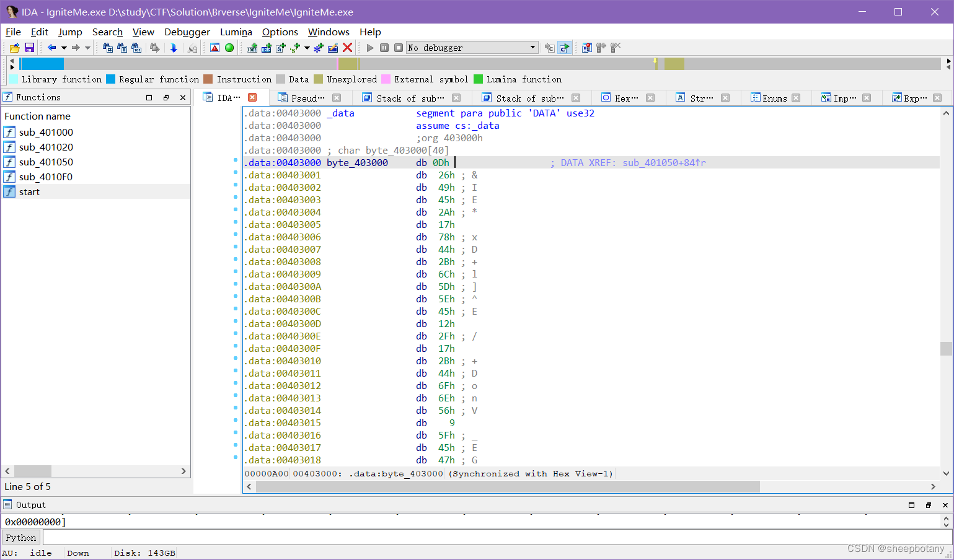
Task: Click the Functions list horizontal scrollbar thumb
Action: click(x=33, y=471)
